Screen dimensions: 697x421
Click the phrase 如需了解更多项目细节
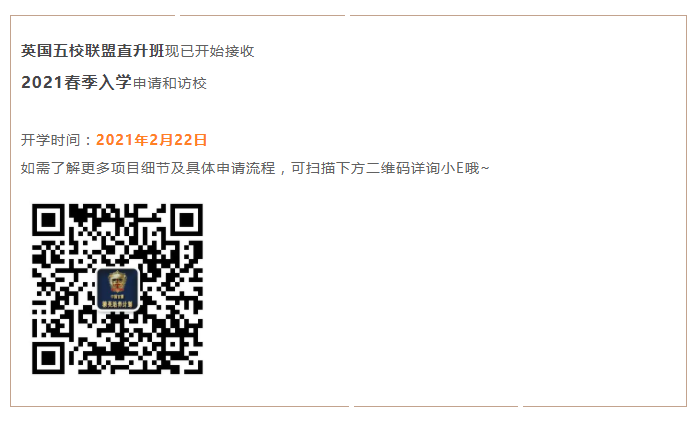95,168
